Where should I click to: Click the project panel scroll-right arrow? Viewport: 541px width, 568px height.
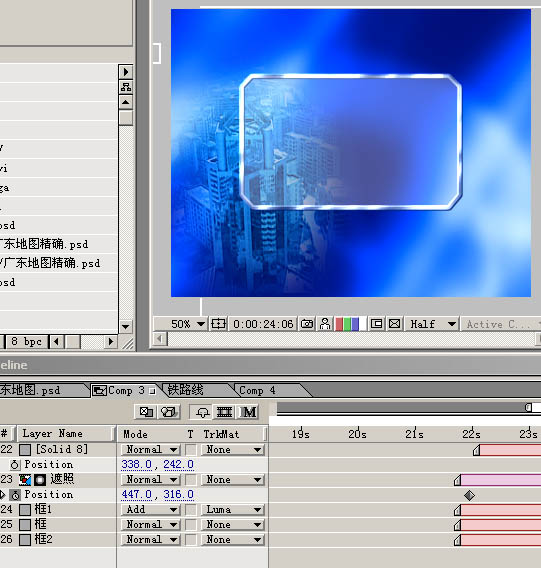click(x=111, y=342)
